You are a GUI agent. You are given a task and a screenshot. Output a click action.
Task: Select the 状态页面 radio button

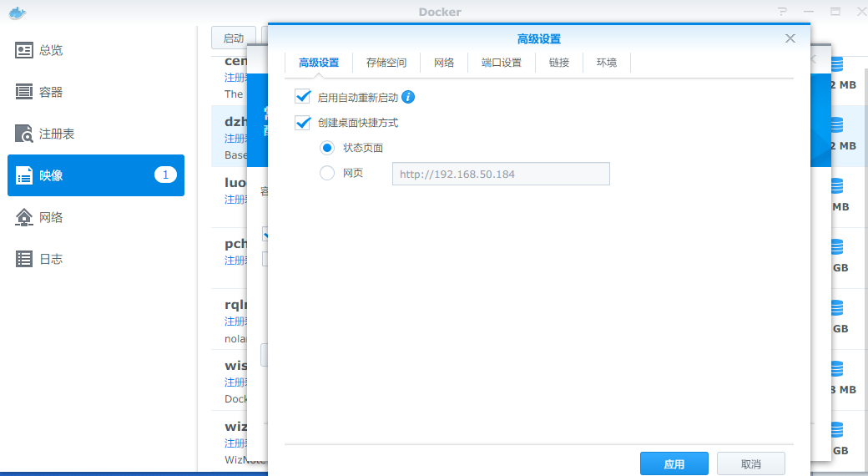click(328, 148)
